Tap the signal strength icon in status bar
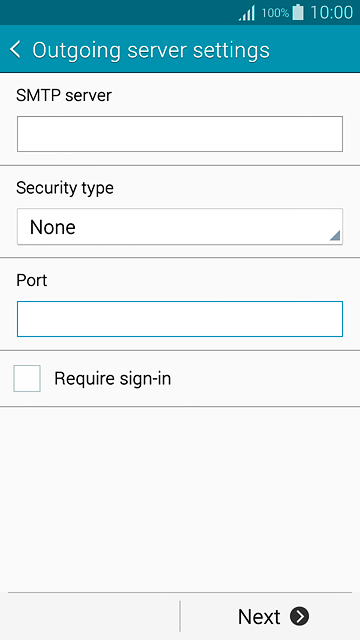Viewport: 360px width, 640px height. [x=247, y=13]
